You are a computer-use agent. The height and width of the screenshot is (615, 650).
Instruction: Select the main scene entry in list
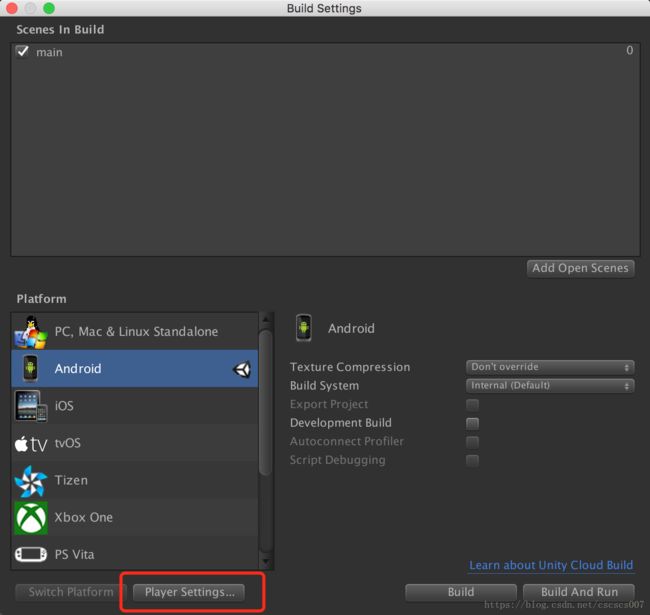(x=325, y=52)
